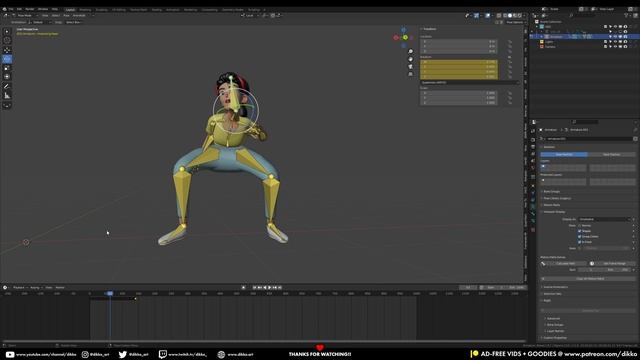Open the Render menu

coord(30,9)
